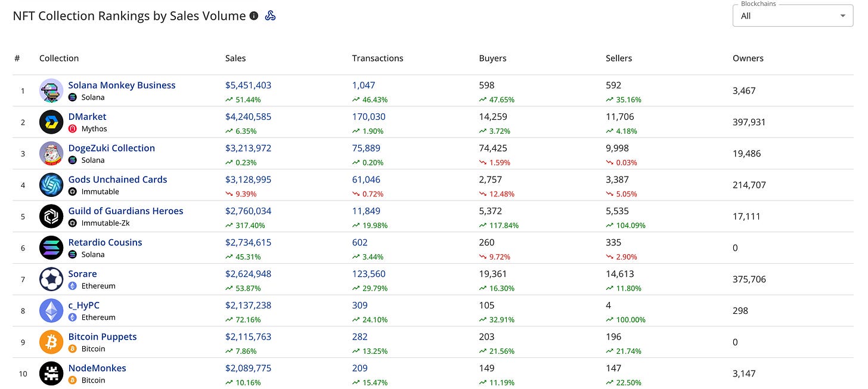Click the Guild of Guardians Heroes logo
The height and width of the screenshot is (389, 868).
[x=51, y=217]
